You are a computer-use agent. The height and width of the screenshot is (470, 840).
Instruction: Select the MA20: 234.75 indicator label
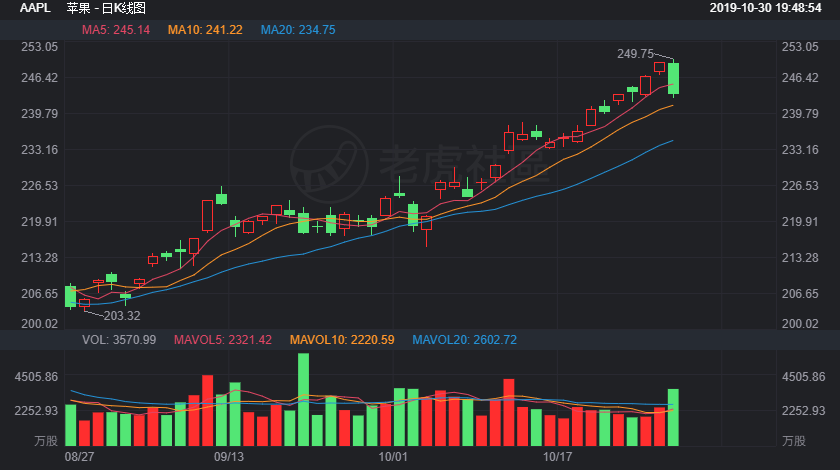(x=298, y=30)
